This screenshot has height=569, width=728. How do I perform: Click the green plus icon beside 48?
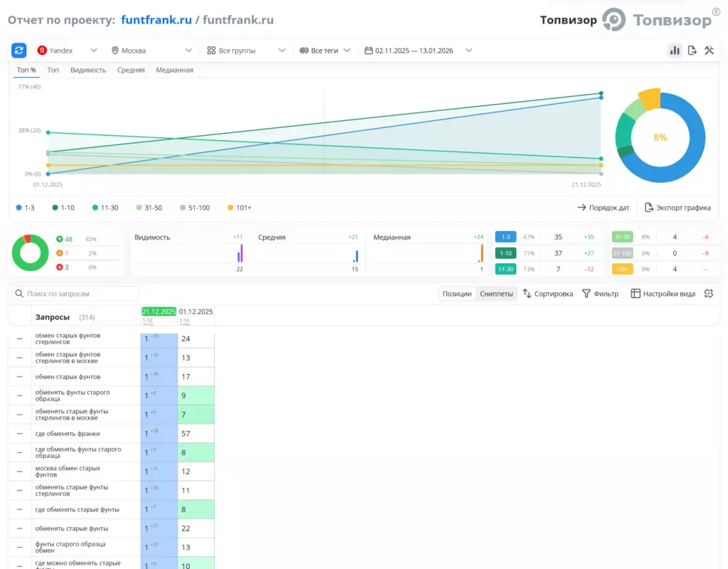click(x=60, y=239)
